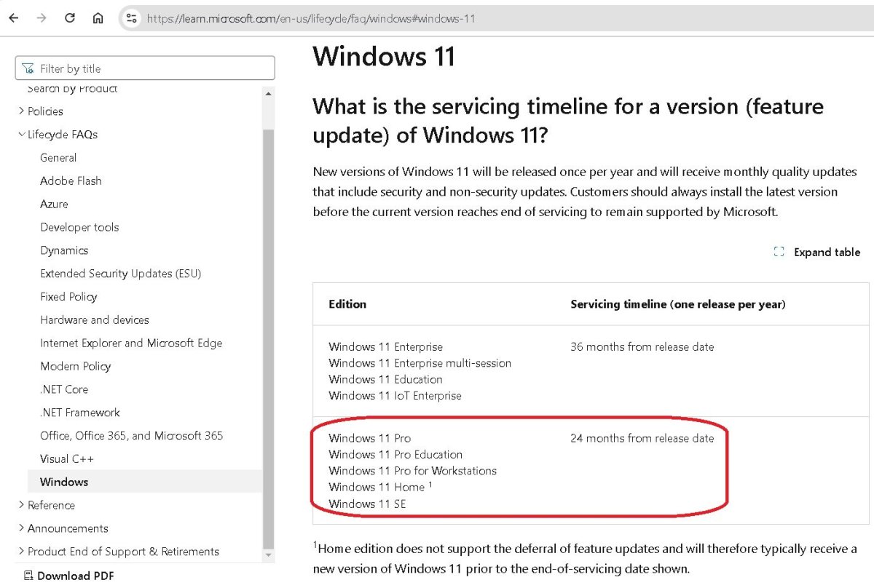Open the Visual C++ FAQ
The width and height of the screenshot is (874, 588).
point(67,459)
